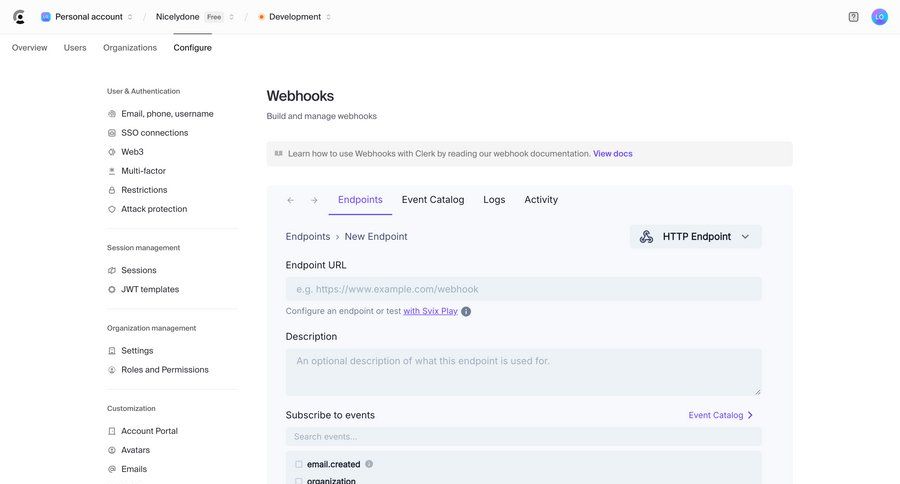
Task: Click the Attack protection shield icon
Action: tap(112, 209)
